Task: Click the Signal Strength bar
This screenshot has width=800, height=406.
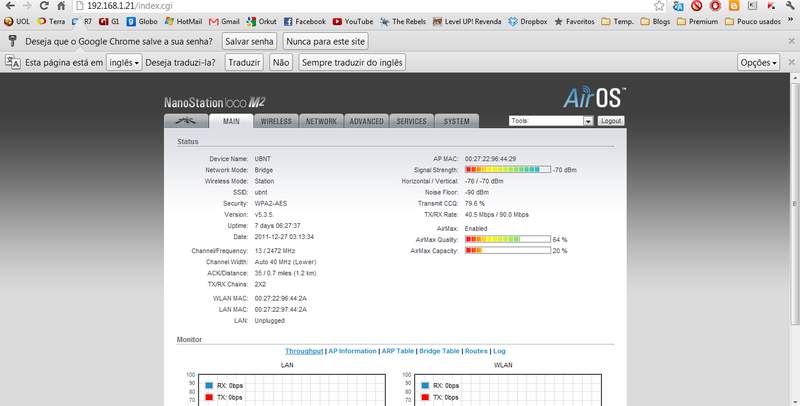Action: tap(508, 169)
